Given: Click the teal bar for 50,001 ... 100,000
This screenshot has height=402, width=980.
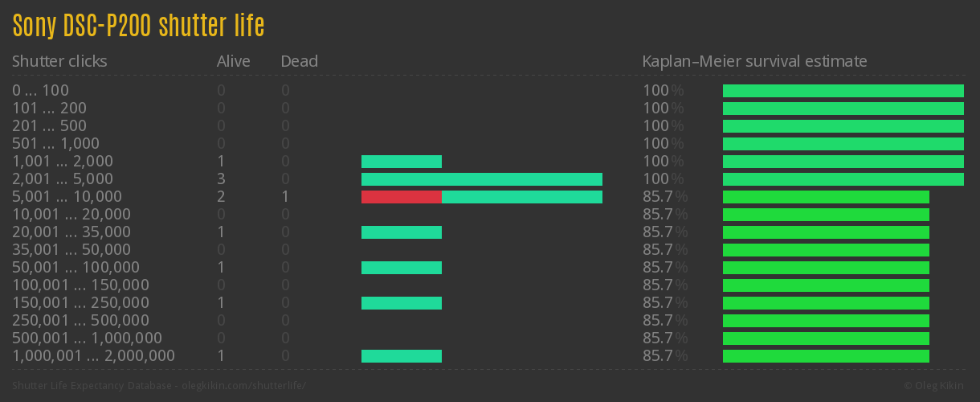Looking at the screenshot, I should click(401, 268).
